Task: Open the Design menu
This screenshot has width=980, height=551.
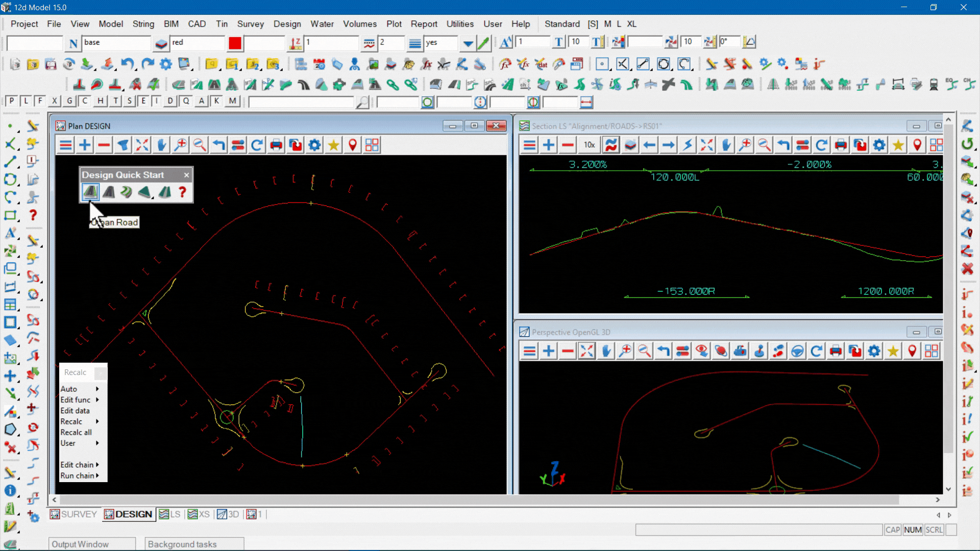Action: click(287, 24)
